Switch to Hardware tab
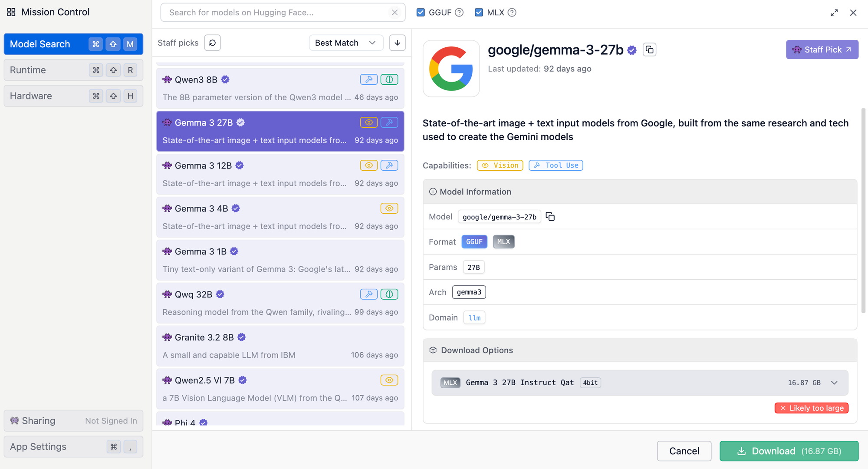 73,96
